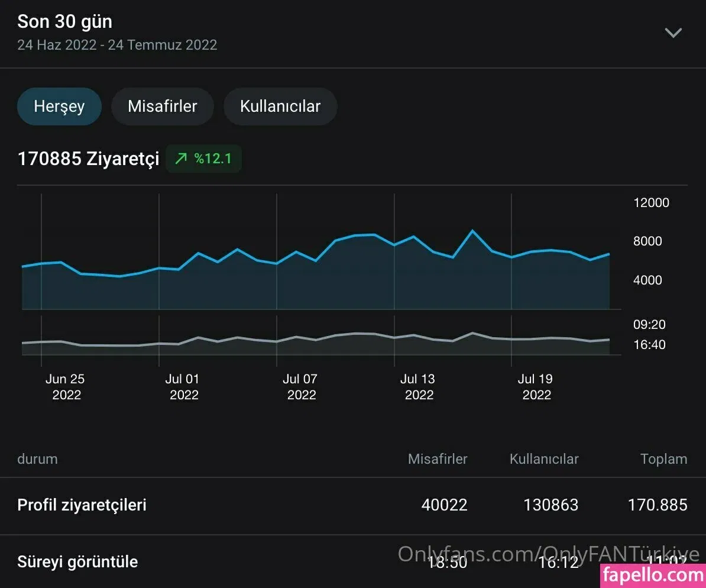706x588 pixels.
Task: Switch to the Misafirler filter pill
Action: point(162,106)
